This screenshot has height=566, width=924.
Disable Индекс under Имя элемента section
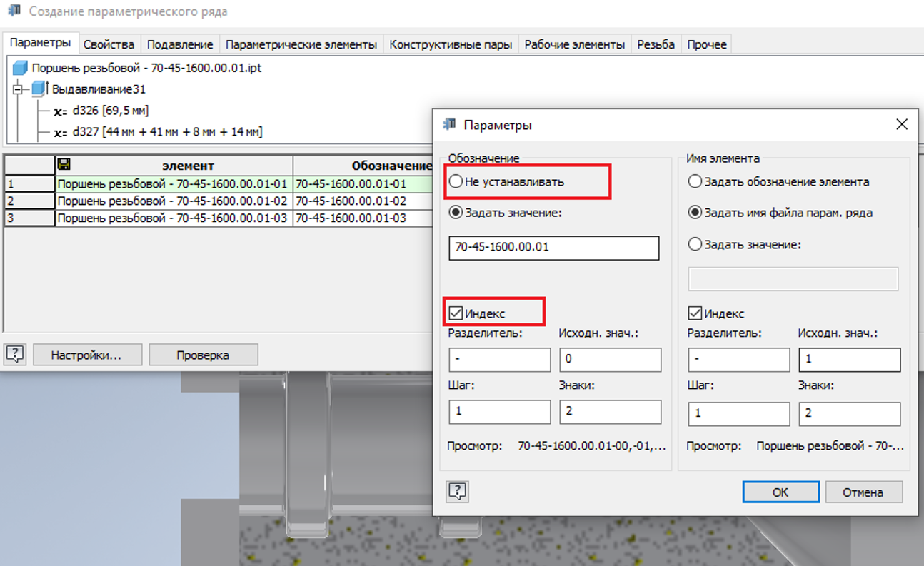695,313
